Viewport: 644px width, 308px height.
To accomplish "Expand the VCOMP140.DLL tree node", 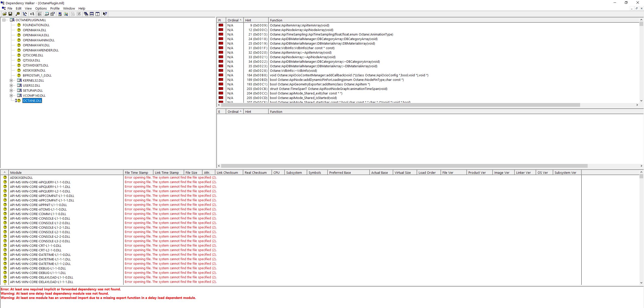I will click(x=11, y=96).
